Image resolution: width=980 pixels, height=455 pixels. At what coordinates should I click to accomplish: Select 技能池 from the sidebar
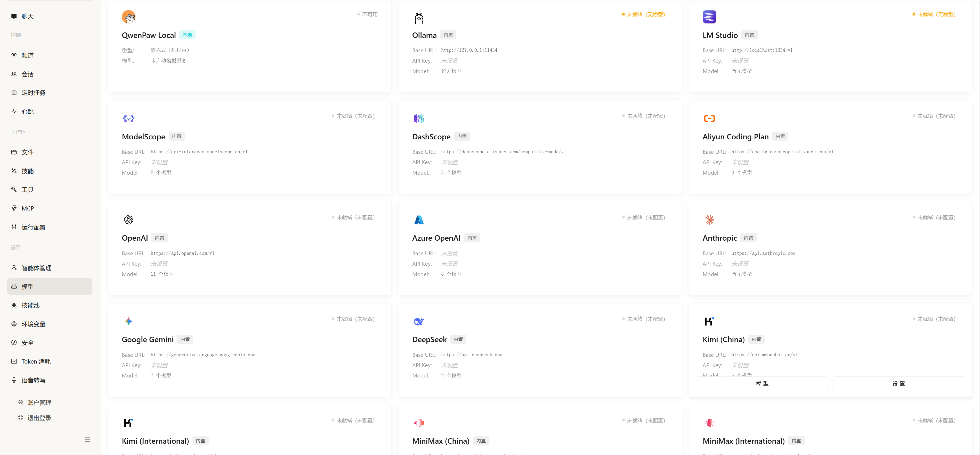pos(30,305)
